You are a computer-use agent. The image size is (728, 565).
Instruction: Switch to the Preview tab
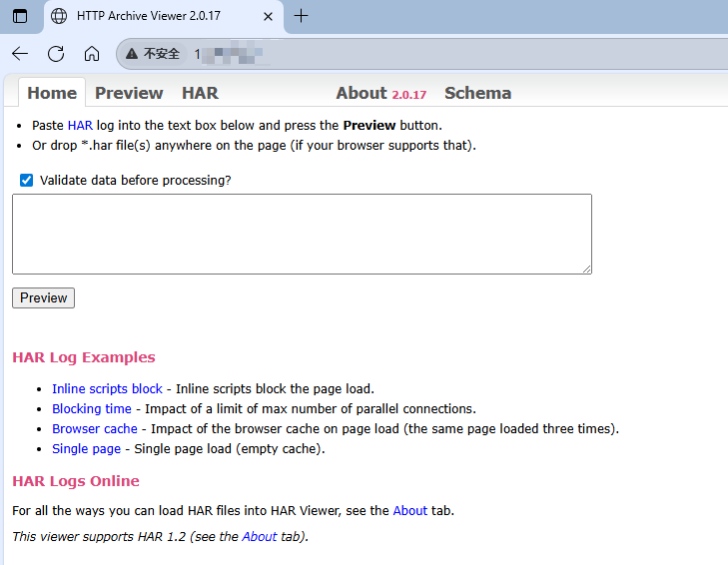point(129,93)
